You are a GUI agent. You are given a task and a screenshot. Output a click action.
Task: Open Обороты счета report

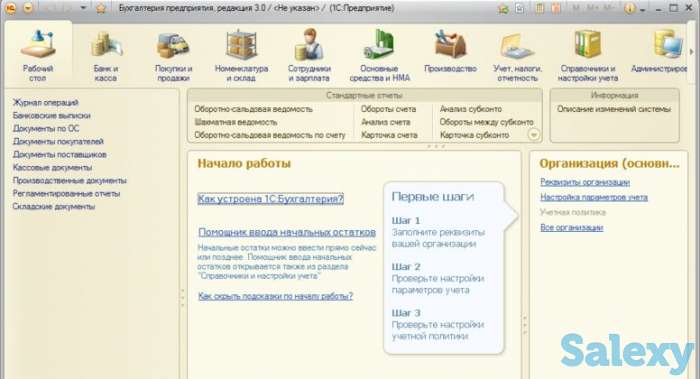pos(388,109)
